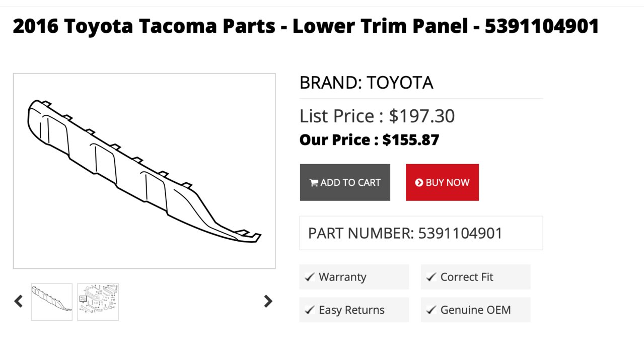This screenshot has height=353, width=644.
Task: Click the Genuine OEM badge
Action: pyautogui.click(x=475, y=310)
